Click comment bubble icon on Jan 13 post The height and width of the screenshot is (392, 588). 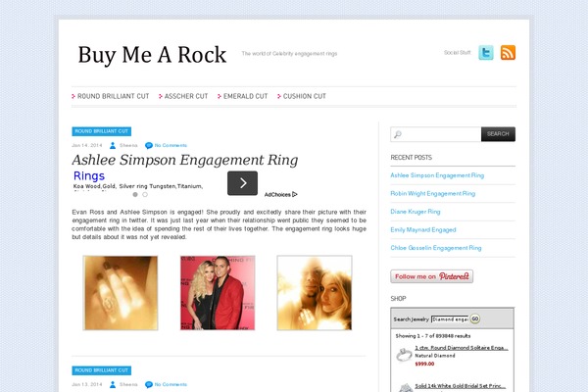click(149, 384)
